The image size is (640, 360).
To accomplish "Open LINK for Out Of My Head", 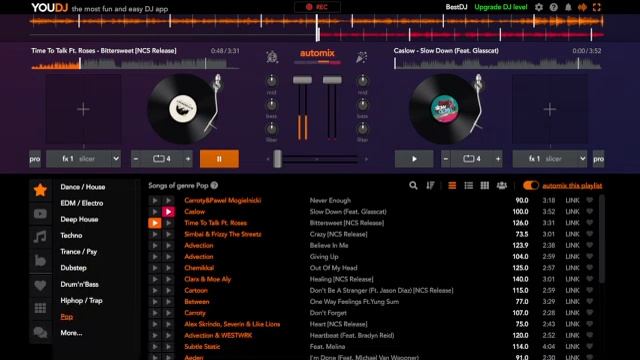I will pos(572,268).
